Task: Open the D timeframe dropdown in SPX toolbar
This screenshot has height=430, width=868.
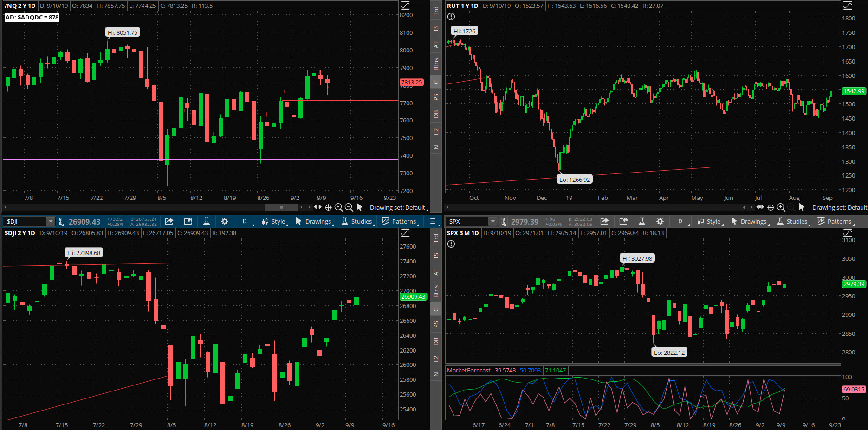Action: click(x=681, y=221)
